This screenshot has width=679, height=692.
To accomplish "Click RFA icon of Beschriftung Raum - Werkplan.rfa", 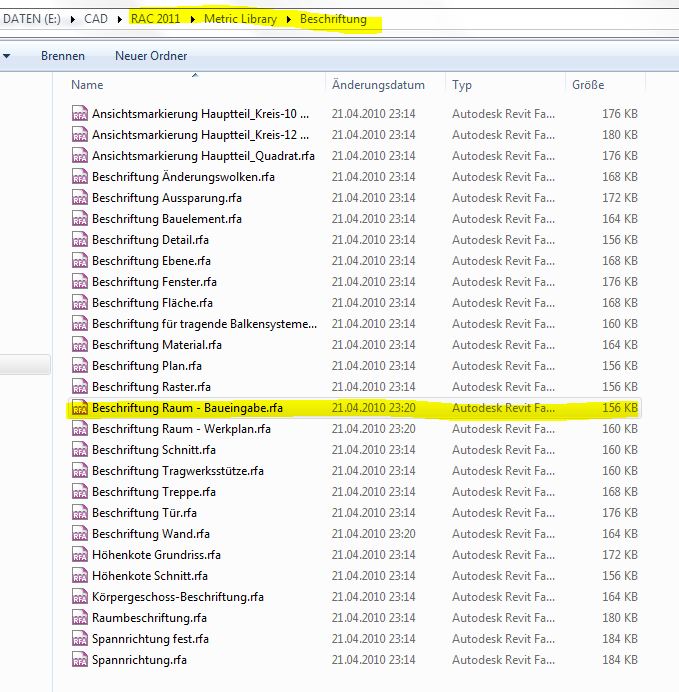I will [x=79, y=429].
